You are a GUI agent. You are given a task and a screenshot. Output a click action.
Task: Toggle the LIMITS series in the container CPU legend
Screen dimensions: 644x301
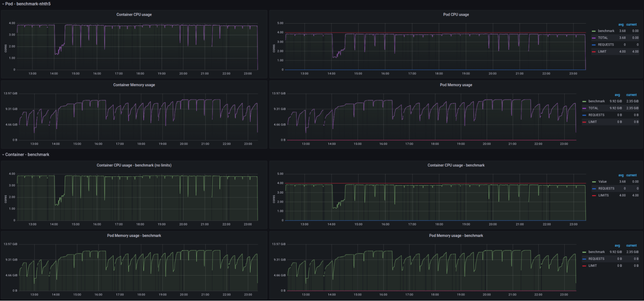pos(603,195)
